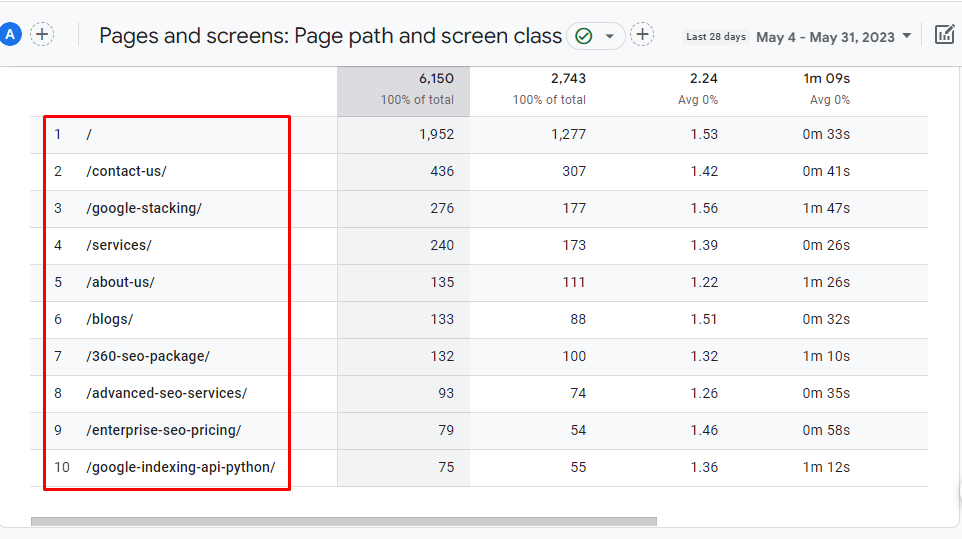
Task: Open the date range dropdown May 4 - May 31, 2023
Action: tap(833, 37)
